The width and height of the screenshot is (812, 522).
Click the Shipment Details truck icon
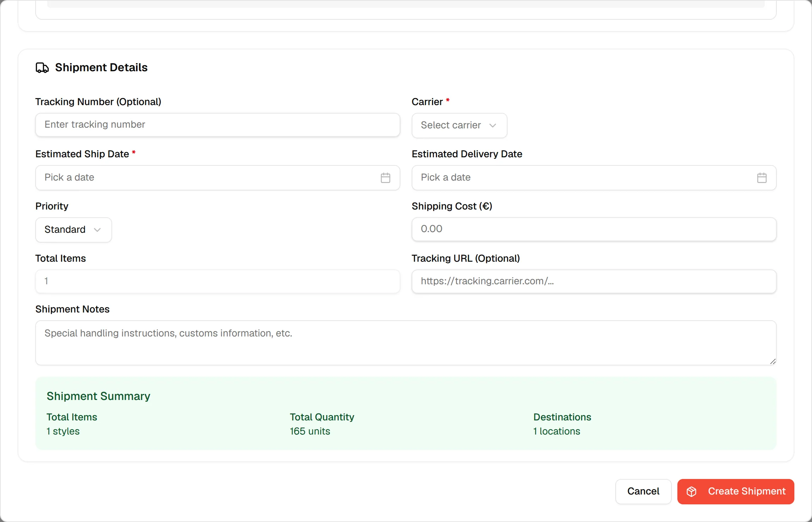[x=42, y=67]
